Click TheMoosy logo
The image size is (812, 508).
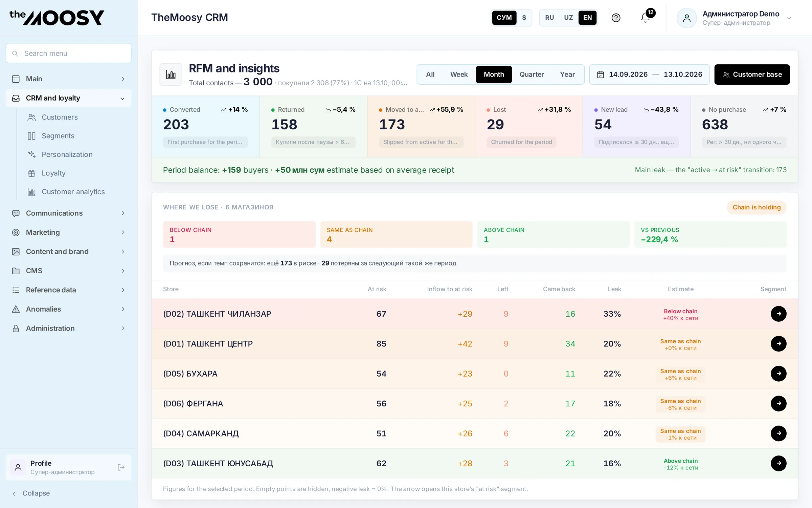click(57, 18)
